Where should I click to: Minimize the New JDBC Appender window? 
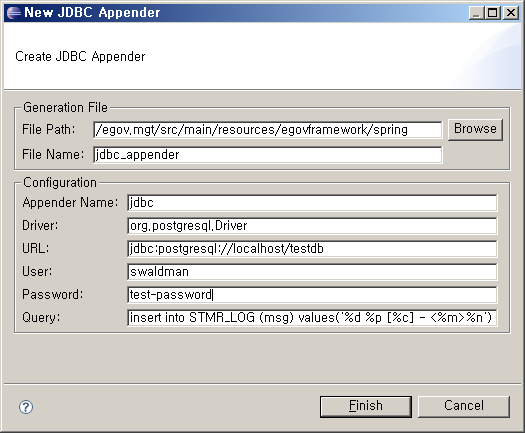pos(476,13)
